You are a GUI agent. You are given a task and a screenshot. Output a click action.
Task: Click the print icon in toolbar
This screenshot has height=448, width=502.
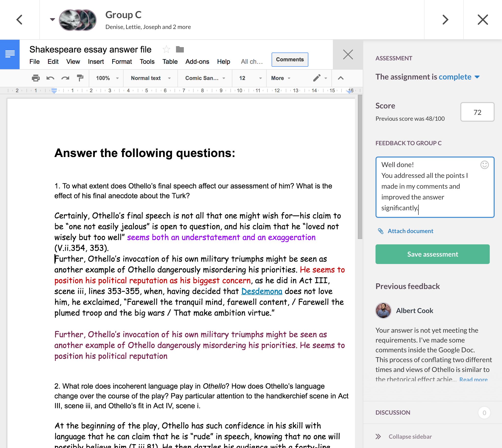click(x=36, y=78)
